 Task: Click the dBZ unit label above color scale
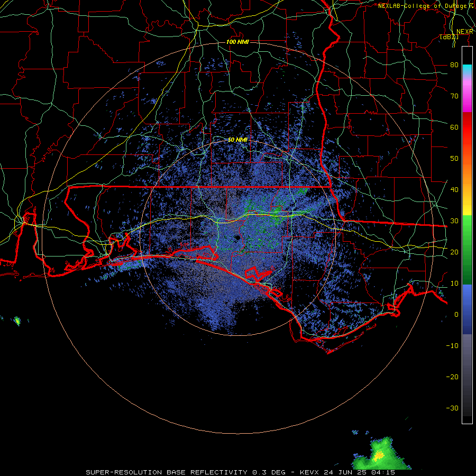pos(449,37)
